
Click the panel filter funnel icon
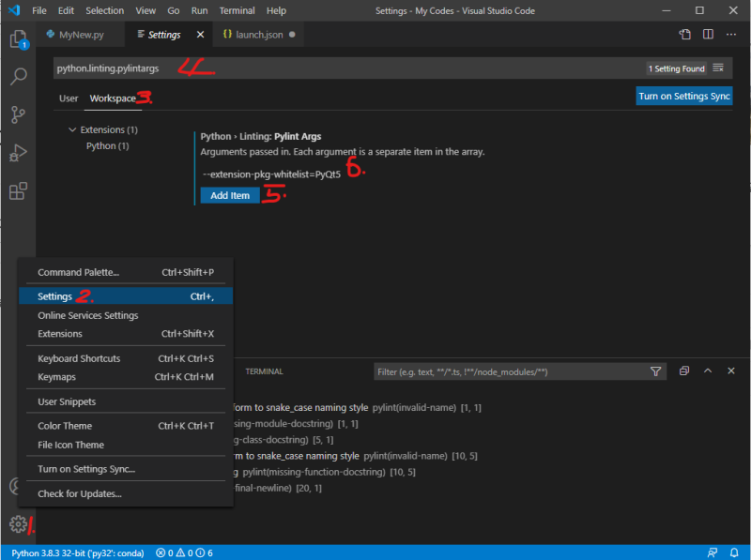pyautogui.click(x=655, y=371)
